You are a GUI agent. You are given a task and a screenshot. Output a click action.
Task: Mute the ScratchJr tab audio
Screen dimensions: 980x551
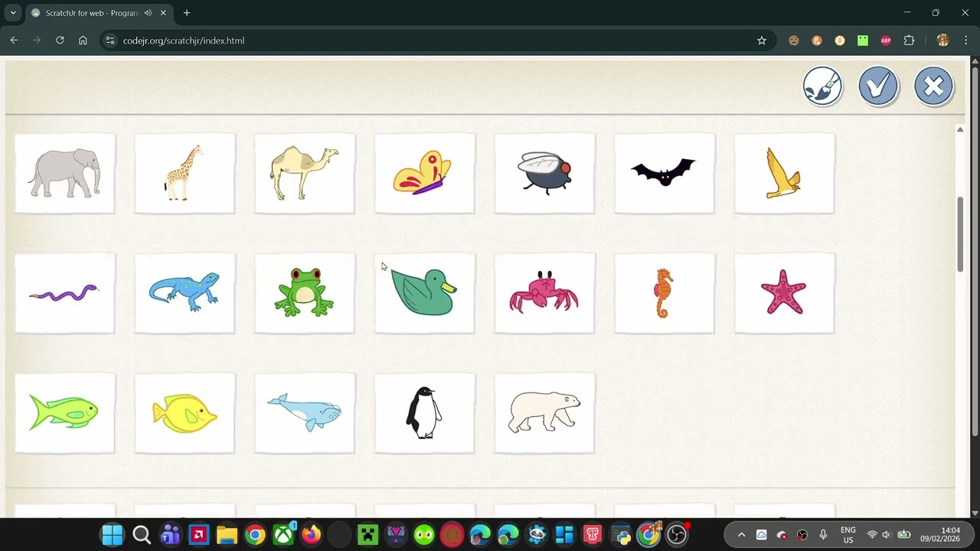pos(148,13)
